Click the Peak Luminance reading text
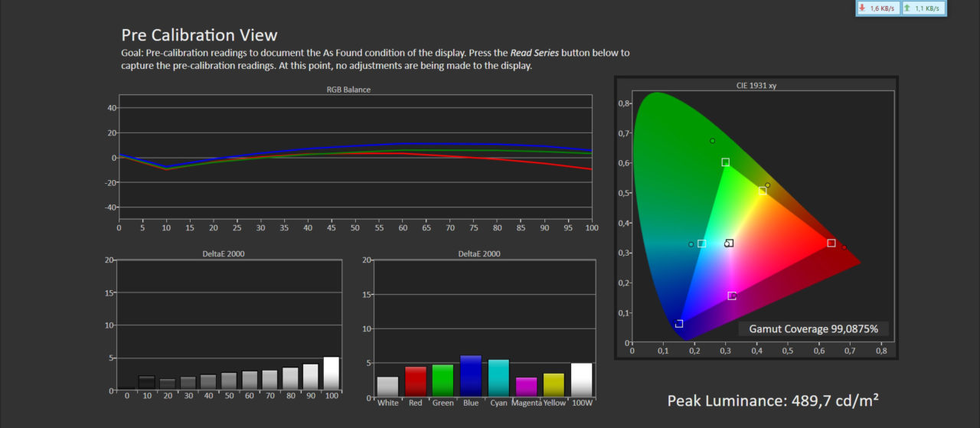 pos(773,400)
